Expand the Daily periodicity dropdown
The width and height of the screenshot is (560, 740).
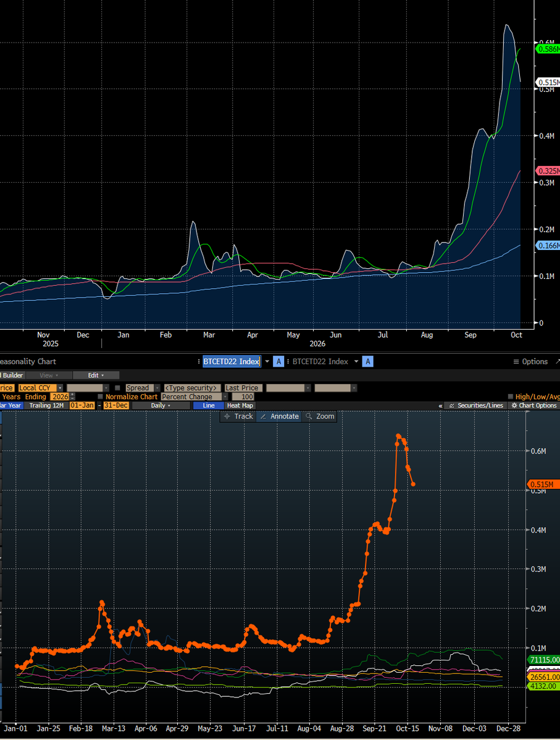161,405
